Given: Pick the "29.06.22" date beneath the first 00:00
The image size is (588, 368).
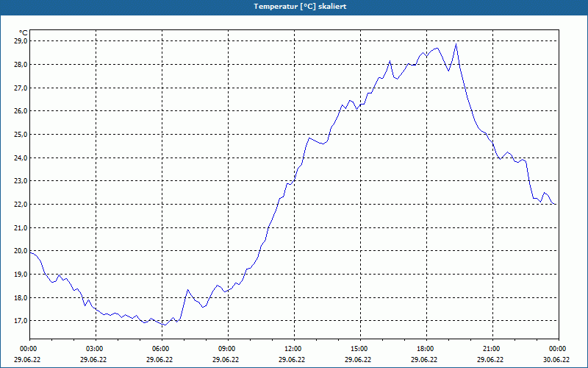Looking at the screenshot, I should click(27, 360).
